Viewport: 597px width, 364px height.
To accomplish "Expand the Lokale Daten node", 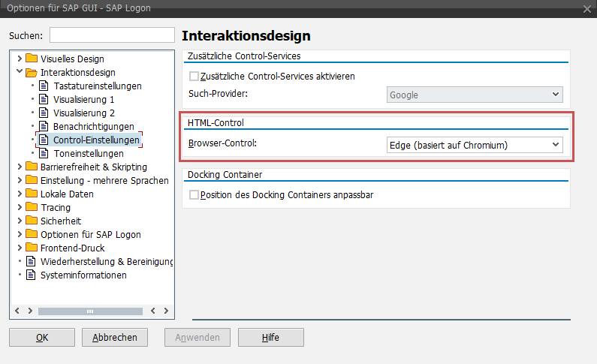I will (x=20, y=194).
